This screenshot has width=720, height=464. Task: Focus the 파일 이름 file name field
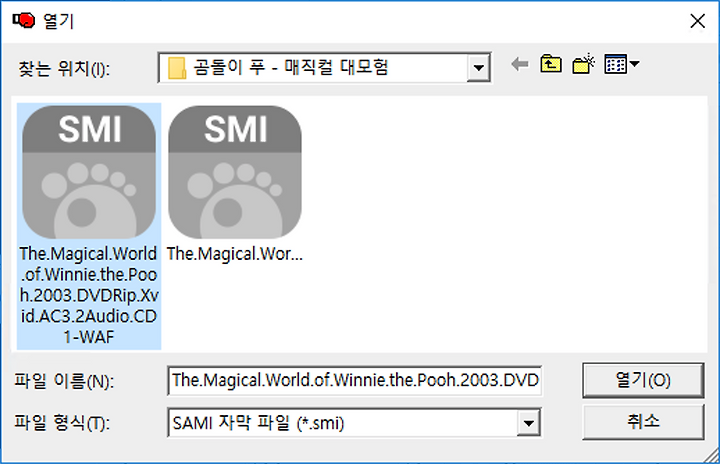[354, 380]
